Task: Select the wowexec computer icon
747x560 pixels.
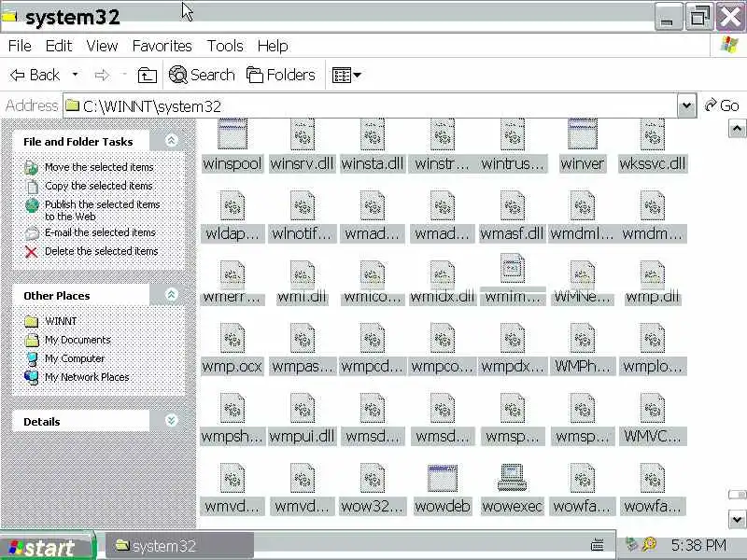Action: [x=512, y=477]
